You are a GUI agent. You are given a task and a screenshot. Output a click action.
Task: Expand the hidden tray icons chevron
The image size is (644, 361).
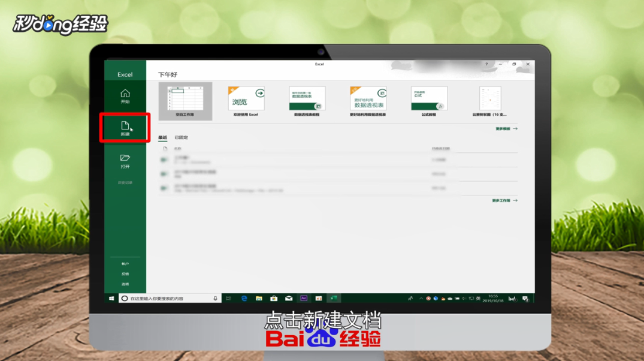tap(421, 299)
